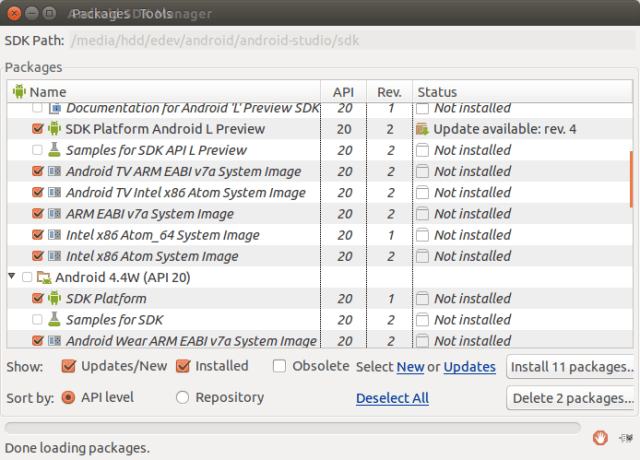The width and height of the screenshot is (640, 460).
Task: Click the New link to select new packages
Action: (x=410, y=367)
